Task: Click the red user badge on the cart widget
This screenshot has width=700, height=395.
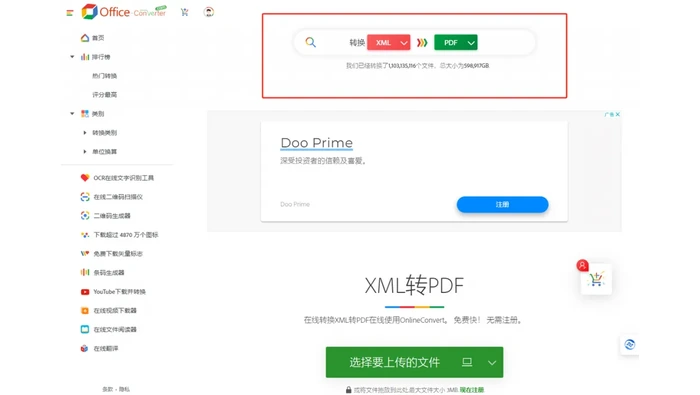Action: [x=582, y=266]
